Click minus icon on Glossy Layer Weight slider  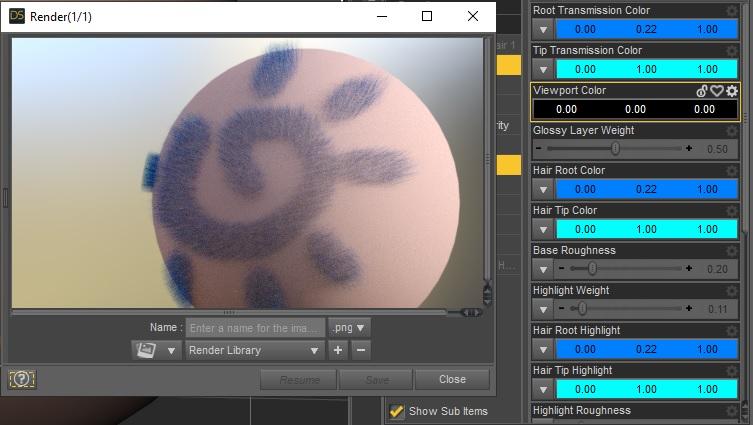tap(538, 148)
